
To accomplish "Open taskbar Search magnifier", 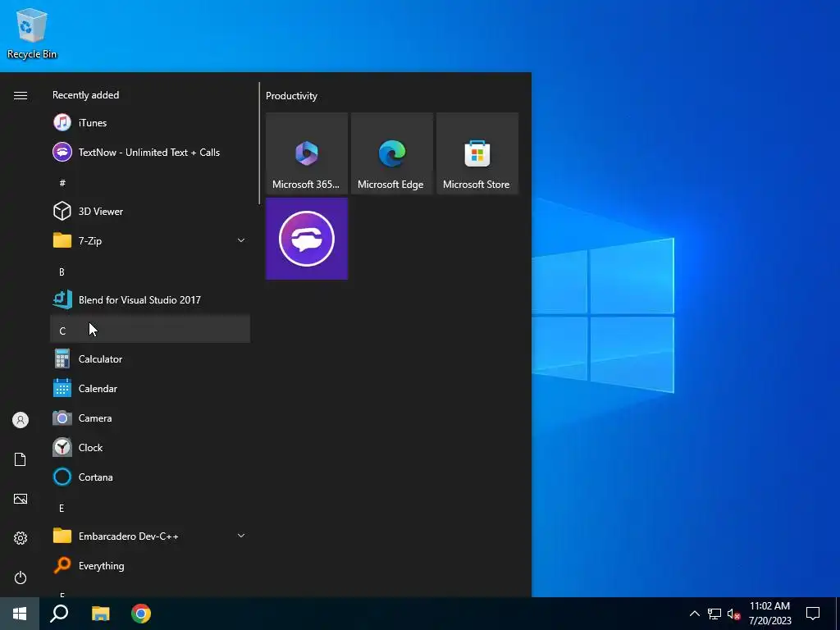I will 59,614.
